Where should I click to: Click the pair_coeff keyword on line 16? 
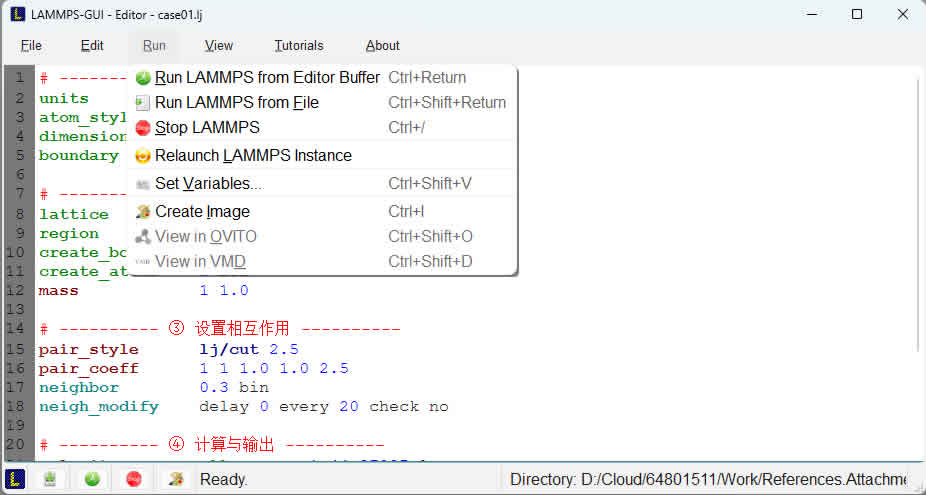89,369
